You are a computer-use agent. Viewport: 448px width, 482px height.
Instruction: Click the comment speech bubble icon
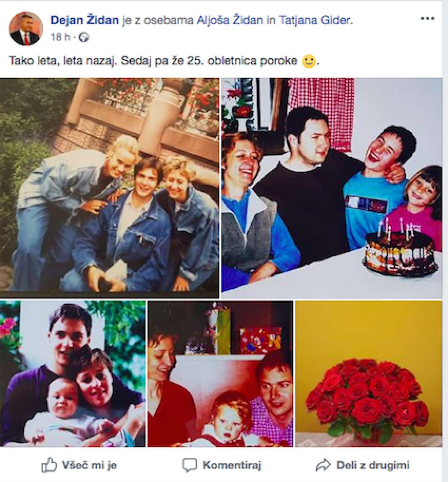click(189, 465)
